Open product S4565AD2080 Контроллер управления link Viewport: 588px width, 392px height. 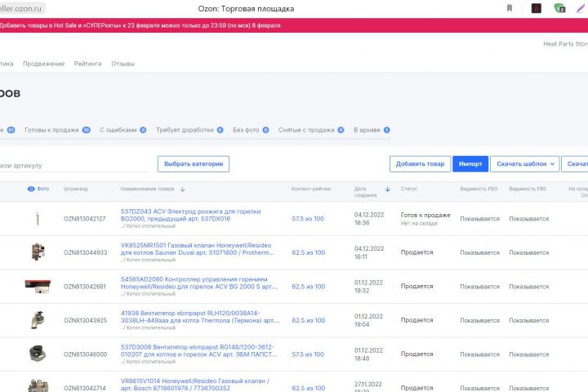tap(199, 283)
